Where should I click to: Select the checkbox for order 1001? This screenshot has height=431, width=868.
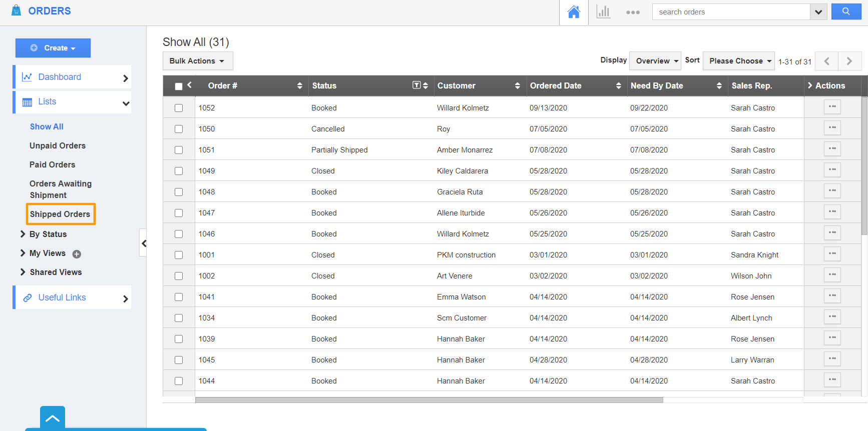coord(179,255)
